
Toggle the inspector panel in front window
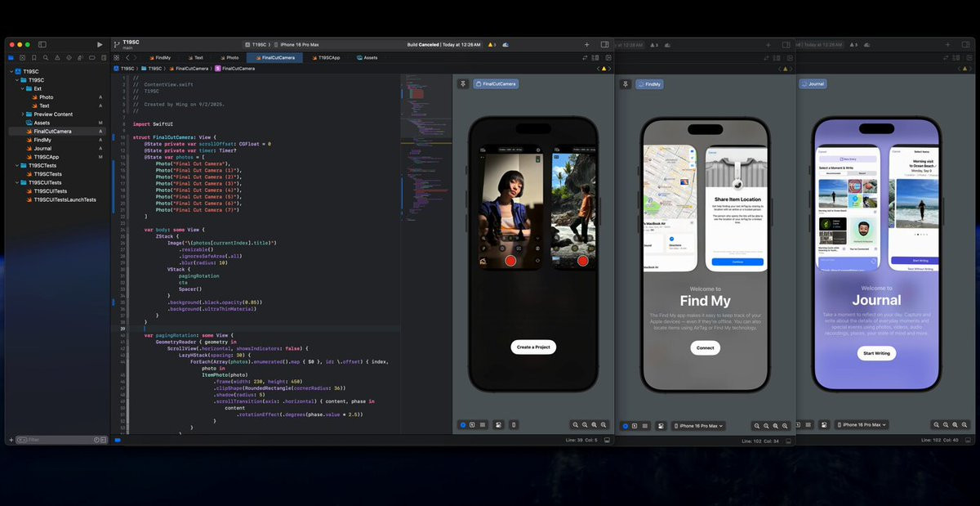pyautogui.click(x=604, y=44)
